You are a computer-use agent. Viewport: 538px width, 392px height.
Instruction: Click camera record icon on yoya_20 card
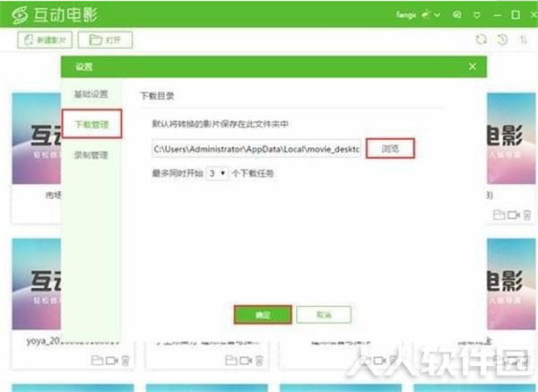pos(112,361)
